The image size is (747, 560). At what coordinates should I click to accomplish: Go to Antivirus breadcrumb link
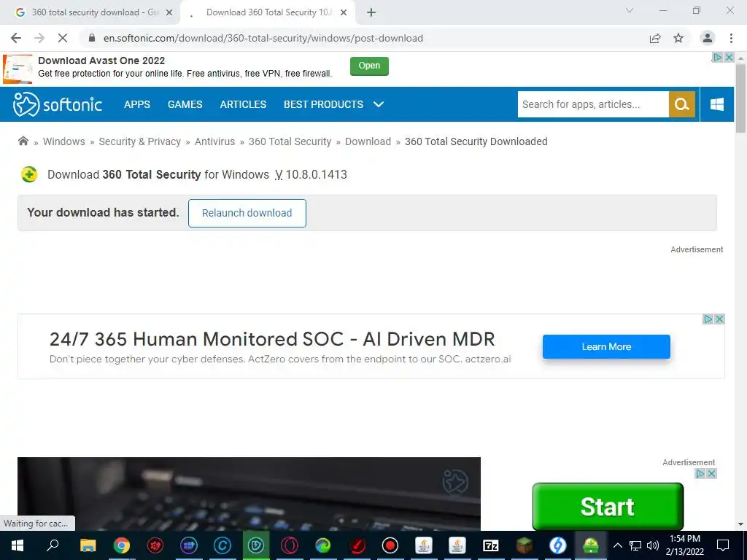(x=214, y=141)
